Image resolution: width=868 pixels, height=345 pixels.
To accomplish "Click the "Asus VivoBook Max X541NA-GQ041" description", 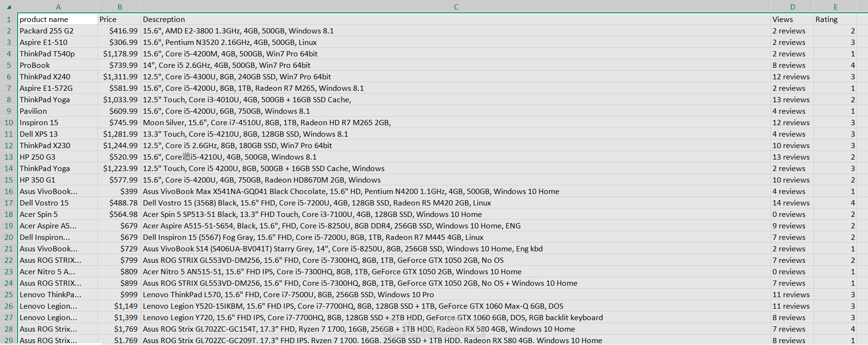I will 456,191.
